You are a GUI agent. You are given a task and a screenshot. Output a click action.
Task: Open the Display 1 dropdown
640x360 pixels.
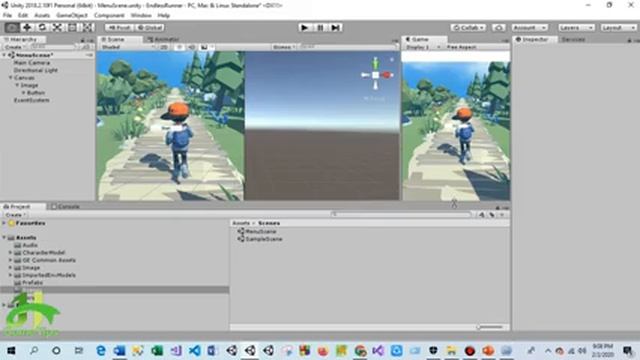[423, 47]
